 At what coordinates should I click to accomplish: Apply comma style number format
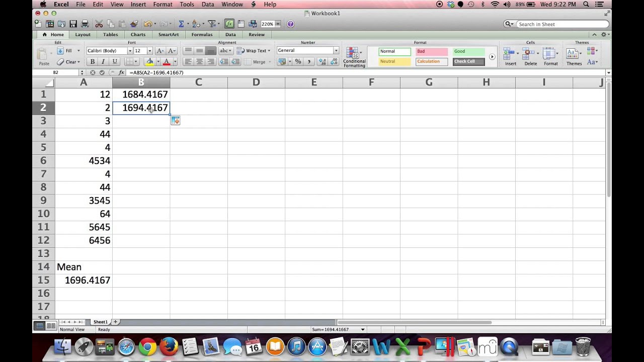309,62
